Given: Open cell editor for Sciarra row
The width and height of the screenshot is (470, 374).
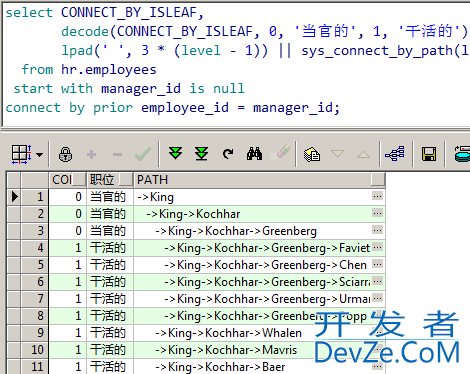Looking at the screenshot, I should coord(378,281).
